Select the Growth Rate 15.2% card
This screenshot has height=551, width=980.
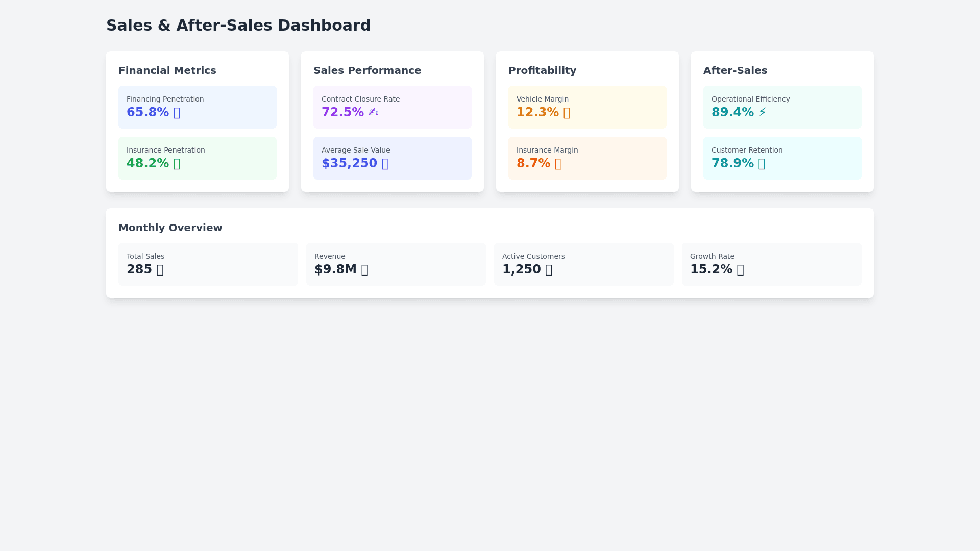(771, 264)
